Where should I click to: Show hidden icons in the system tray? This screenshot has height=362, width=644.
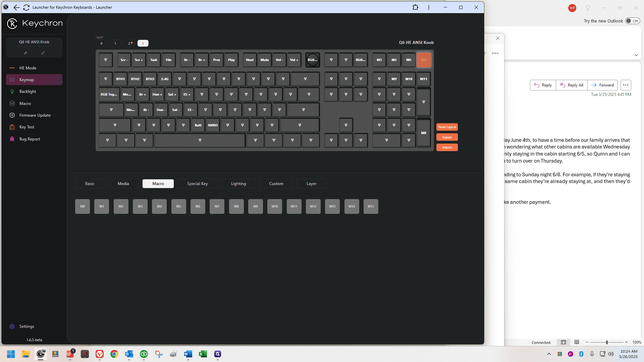(x=549, y=354)
